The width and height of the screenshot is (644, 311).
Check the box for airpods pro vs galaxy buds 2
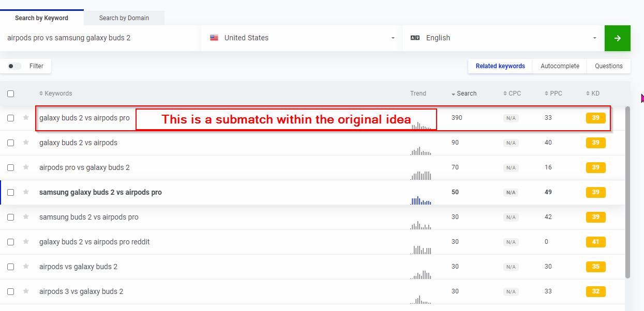10,167
